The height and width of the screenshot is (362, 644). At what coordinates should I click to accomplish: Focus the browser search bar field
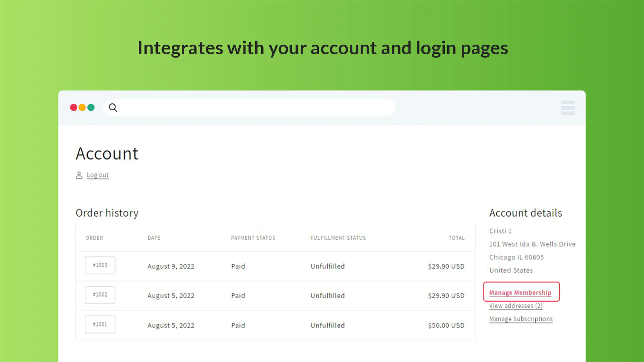coord(249,108)
